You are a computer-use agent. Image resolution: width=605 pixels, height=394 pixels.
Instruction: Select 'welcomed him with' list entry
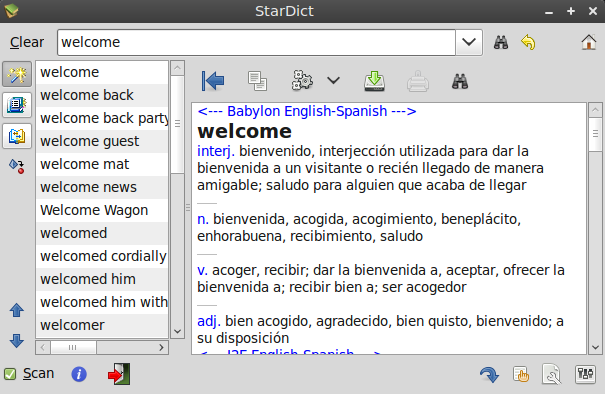click(102, 302)
